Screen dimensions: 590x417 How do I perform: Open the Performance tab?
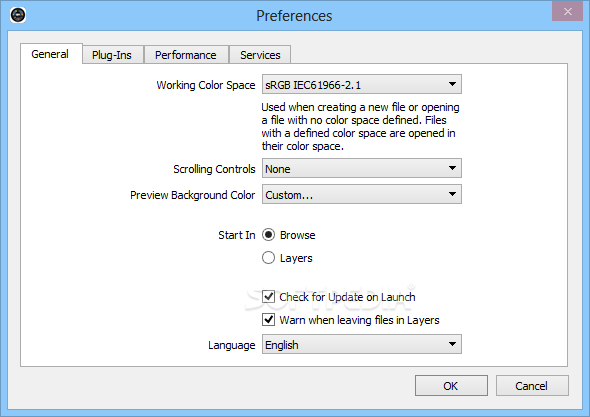(186, 55)
